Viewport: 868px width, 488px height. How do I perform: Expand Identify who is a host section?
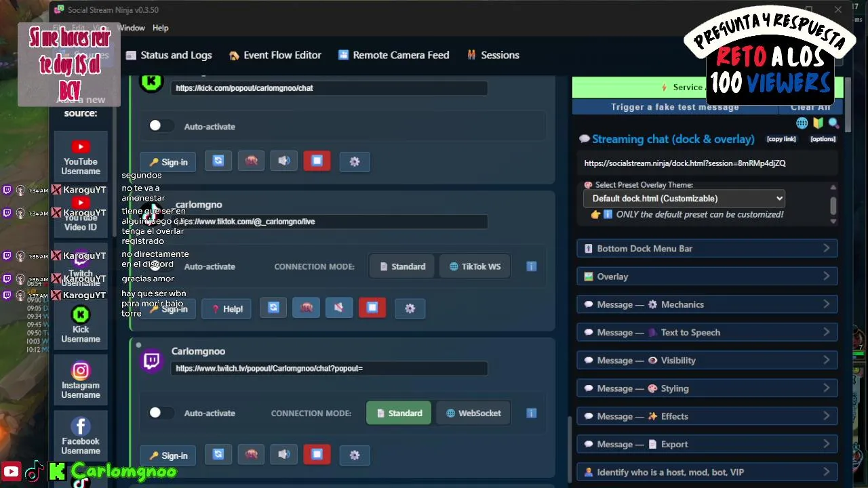[x=707, y=472]
